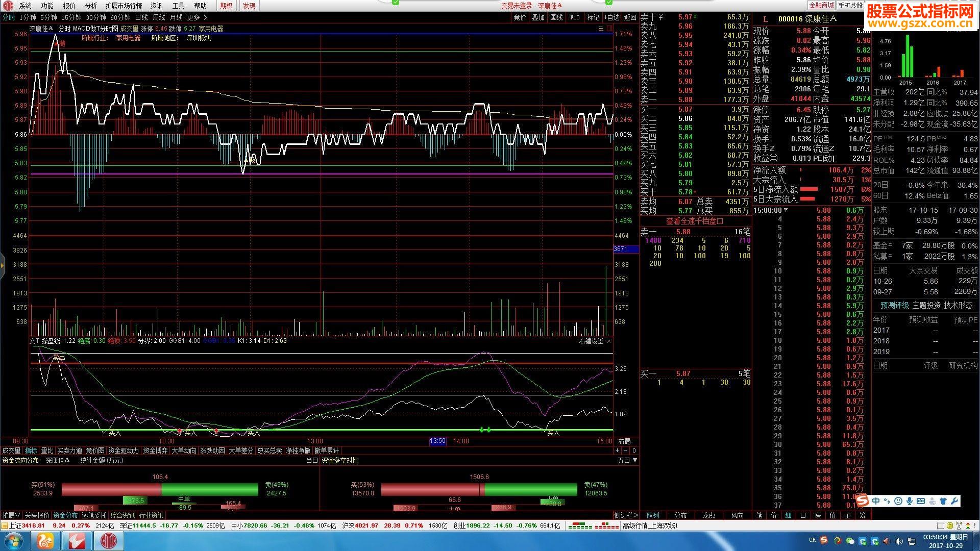This screenshot has height=551, width=980.
Task: Switch to the 周线 period tab
Action: click(x=159, y=17)
